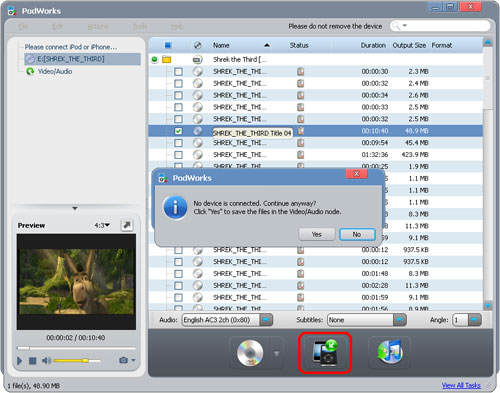Click the Donkey preview video thumbnail
Image resolution: width=500 pixels, height=393 pixels.
click(x=76, y=282)
